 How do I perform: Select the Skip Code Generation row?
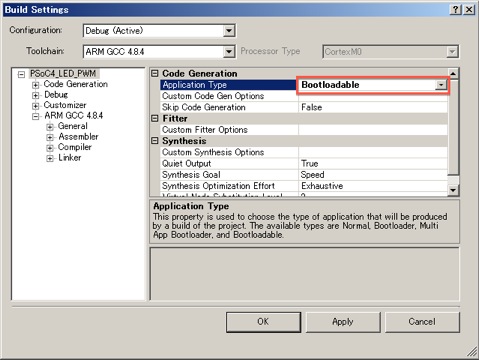tap(304, 107)
